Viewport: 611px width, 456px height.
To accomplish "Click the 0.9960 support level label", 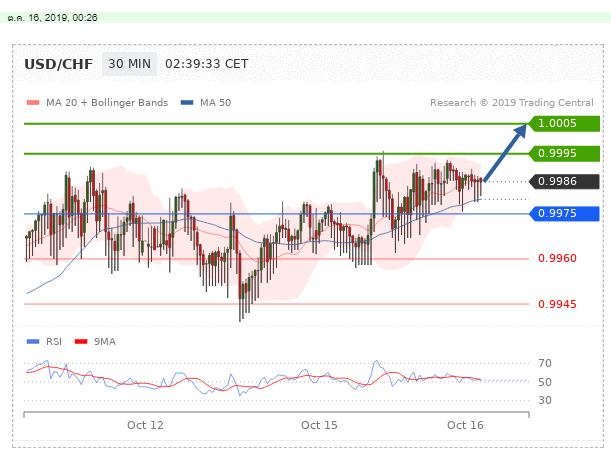I will pyautogui.click(x=557, y=258).
